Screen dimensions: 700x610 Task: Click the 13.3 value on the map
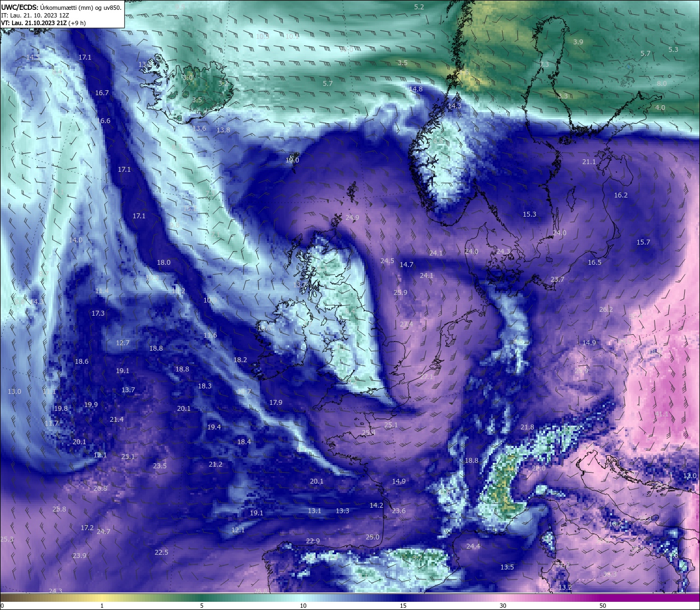coord(343,511)
